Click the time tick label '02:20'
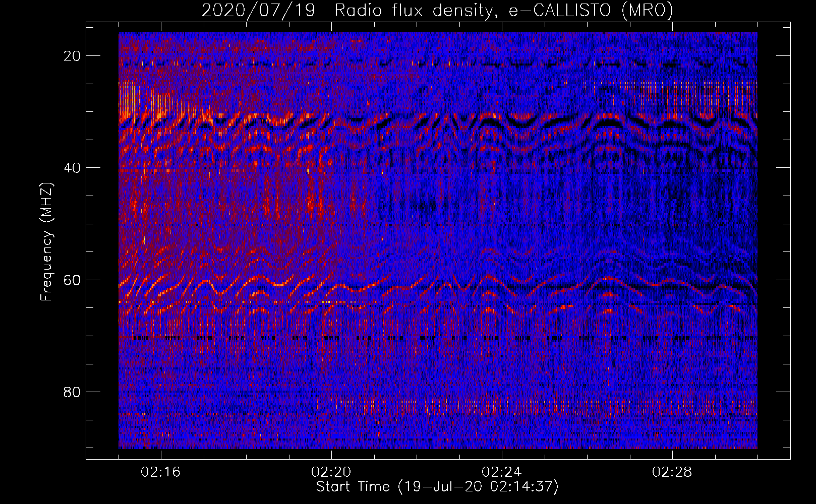Image resolution: width=816 pixels, height=504 pixels. [331, 472]
